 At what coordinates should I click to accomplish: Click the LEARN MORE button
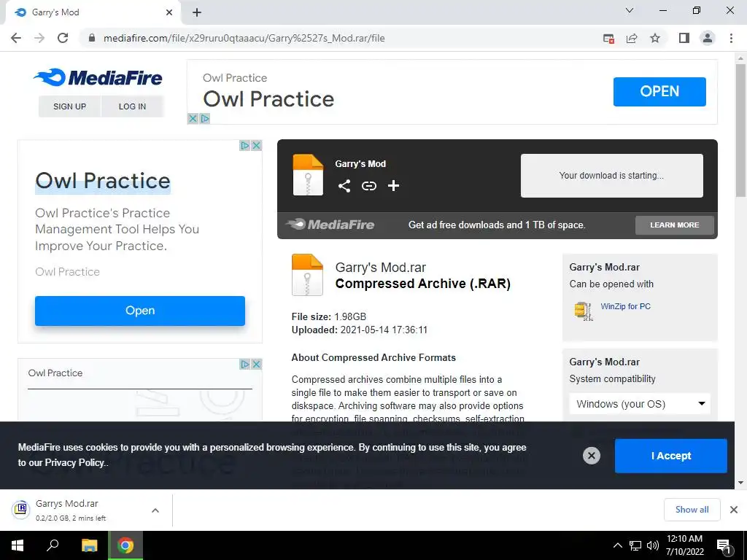click(x=675, y=225)
